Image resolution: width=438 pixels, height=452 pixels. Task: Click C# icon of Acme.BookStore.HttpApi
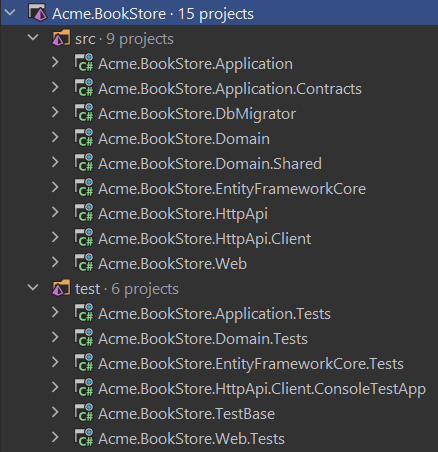[x=84, y=213]
